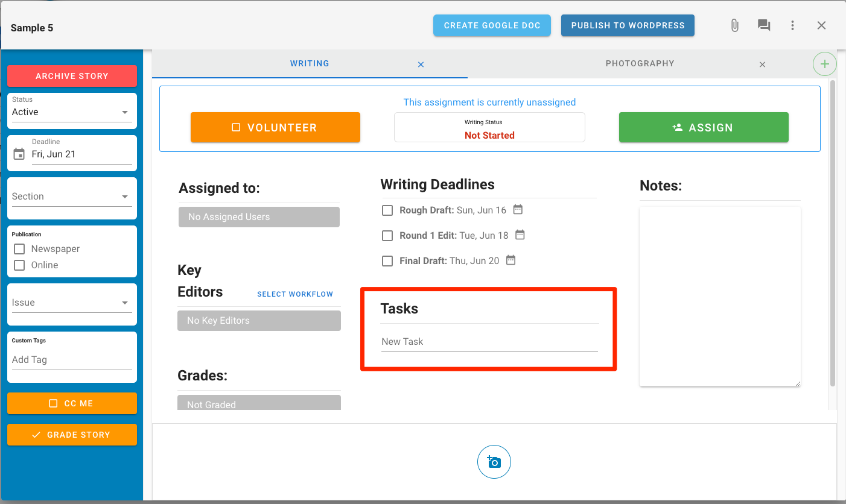Check the Final Draft checkbox

click(387, 261)
